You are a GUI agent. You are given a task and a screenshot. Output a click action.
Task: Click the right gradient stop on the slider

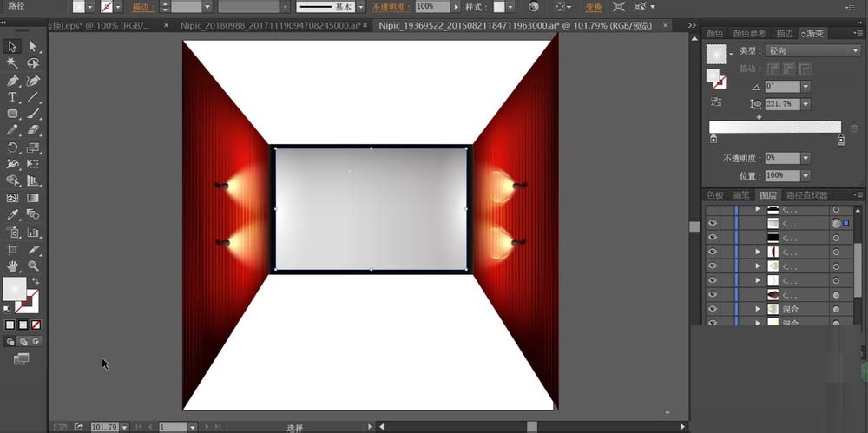[x=840, y=140]
